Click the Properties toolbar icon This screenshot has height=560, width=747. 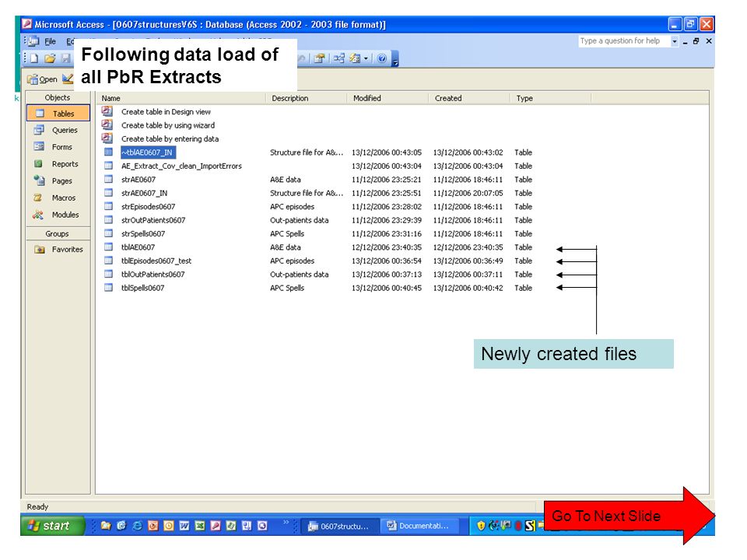click(x=320, y=58)
